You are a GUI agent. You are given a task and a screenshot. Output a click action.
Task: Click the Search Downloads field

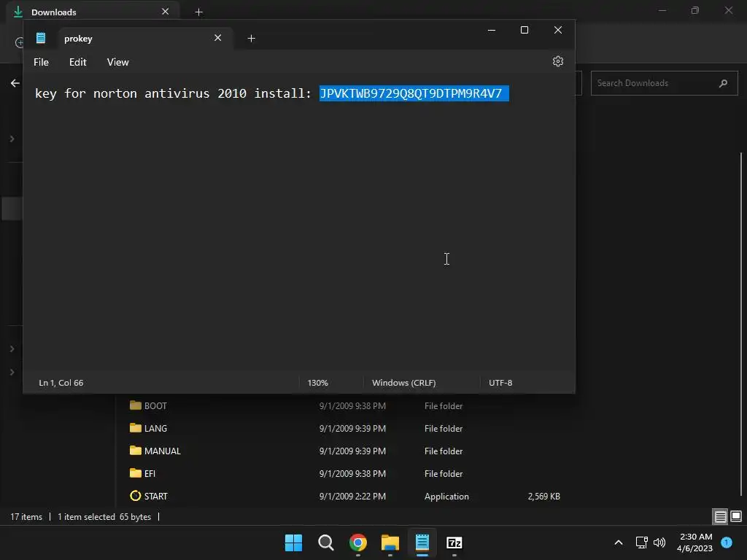[664, 83]
